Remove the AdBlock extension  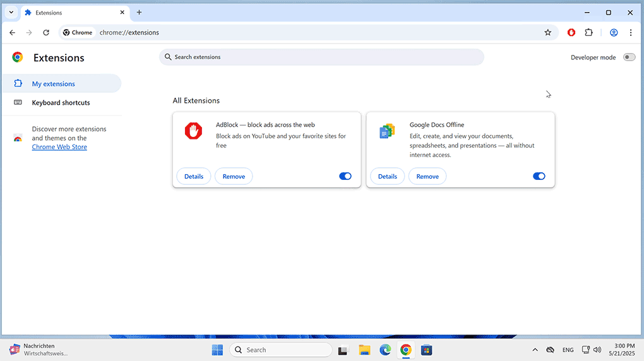point(234,176)
